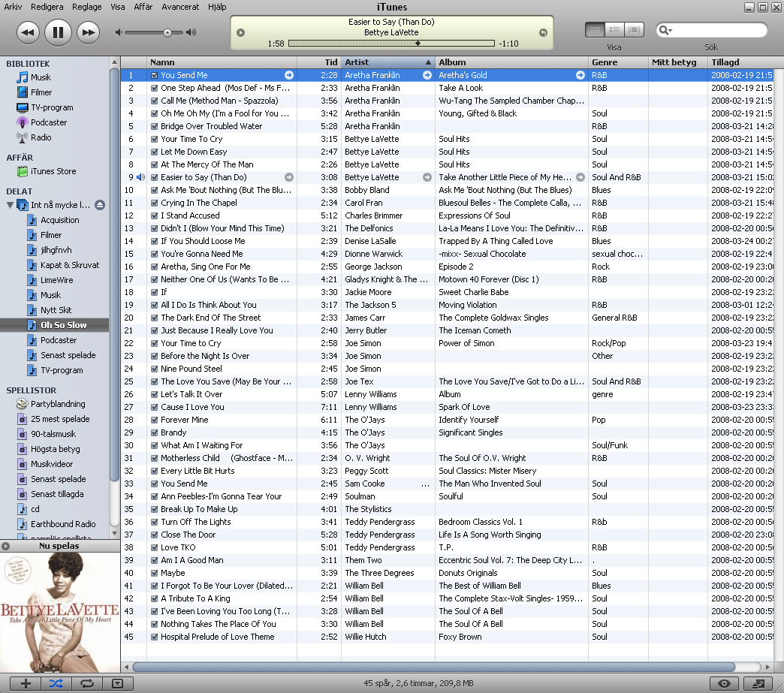Open TV-program under Bibliotek
The height and width of the screenshot is (693, 784).
52,107
